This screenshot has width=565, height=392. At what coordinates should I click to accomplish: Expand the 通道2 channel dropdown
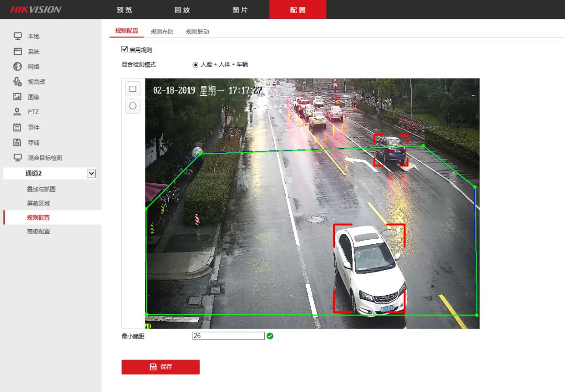[x=91, y=173]
